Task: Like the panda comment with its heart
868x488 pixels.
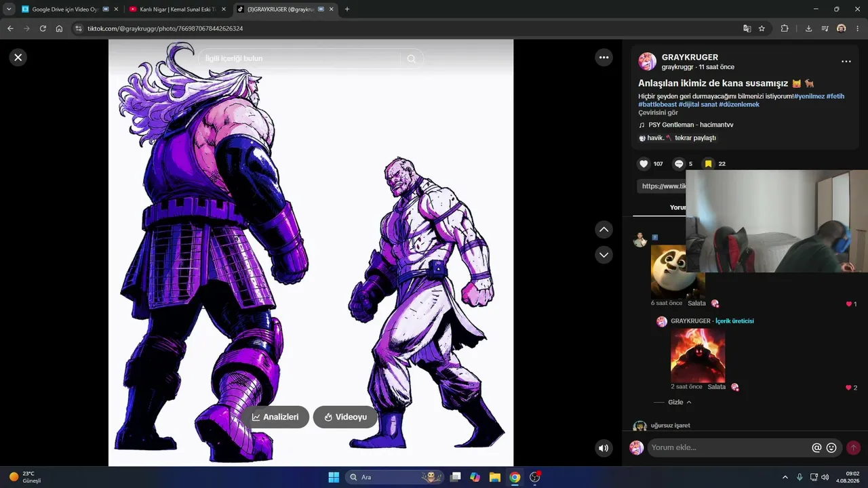Action: click(x=849, y=304)
